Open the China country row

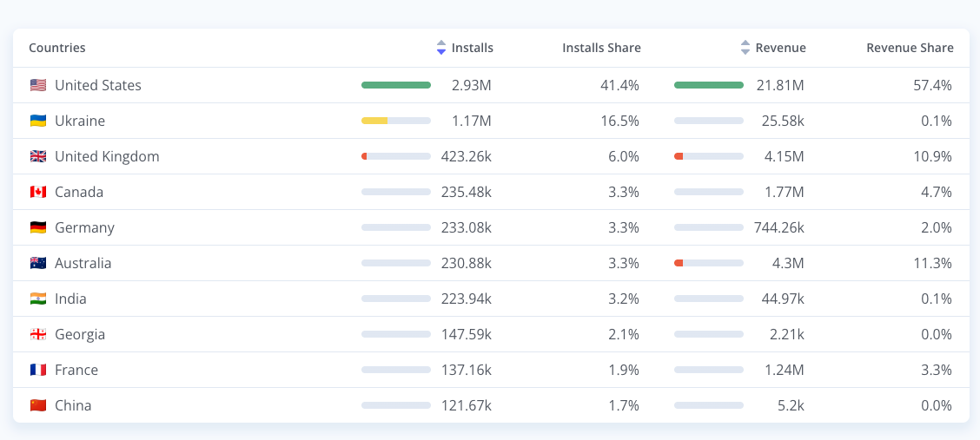491,405
